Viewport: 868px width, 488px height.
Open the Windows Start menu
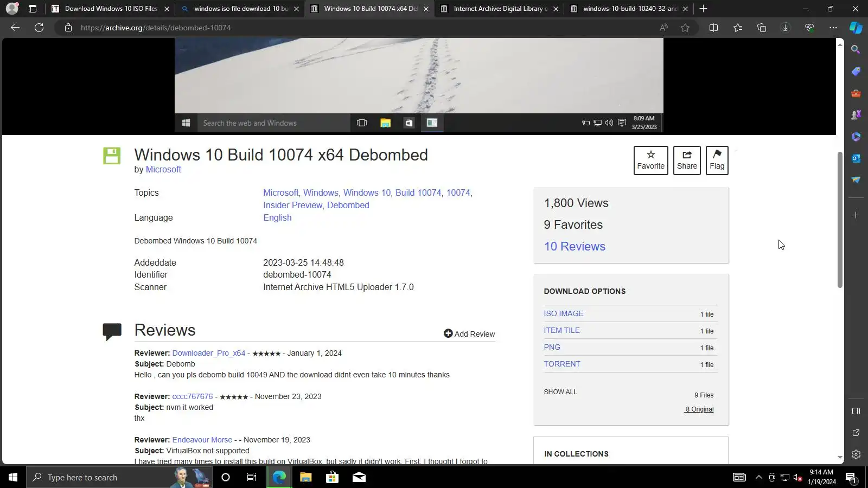point(13,477)
